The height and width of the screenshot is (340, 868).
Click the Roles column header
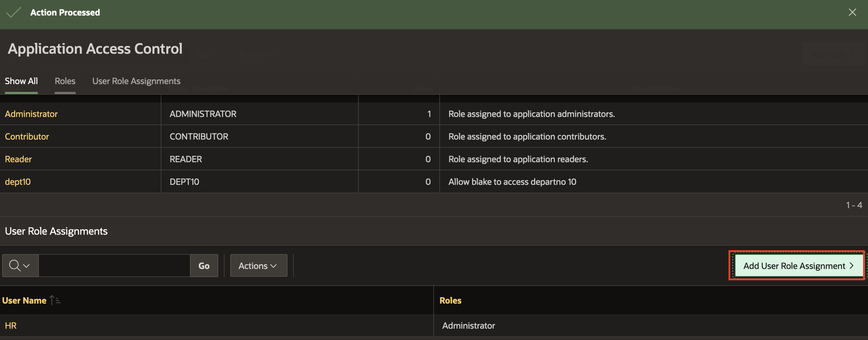(x=450, y=300)
